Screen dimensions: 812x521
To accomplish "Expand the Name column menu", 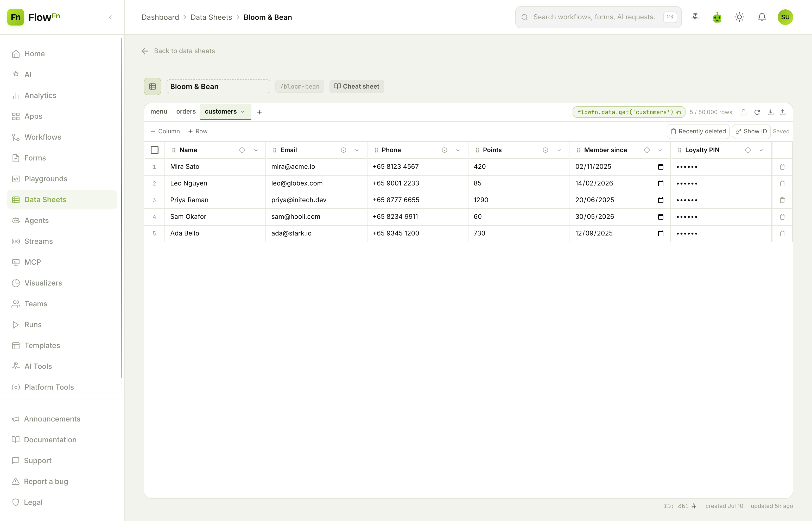I will 256,150.
